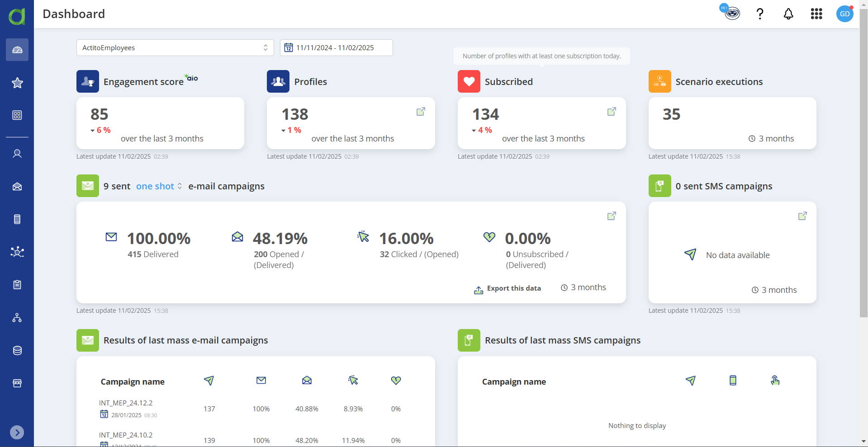Click the unsubscribed heart column icon
Viewport: 868px width, 447px height.
tap(396, 381)
